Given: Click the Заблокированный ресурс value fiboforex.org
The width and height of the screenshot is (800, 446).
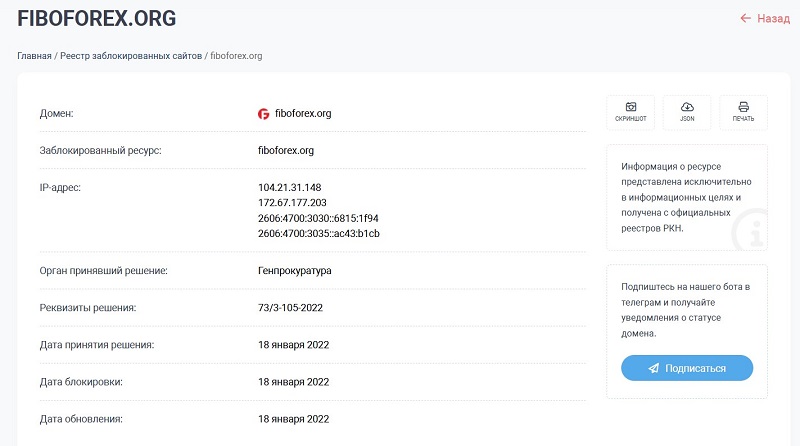Looking at the screenshot, I should pyautogui.click(x=286, y=151).
